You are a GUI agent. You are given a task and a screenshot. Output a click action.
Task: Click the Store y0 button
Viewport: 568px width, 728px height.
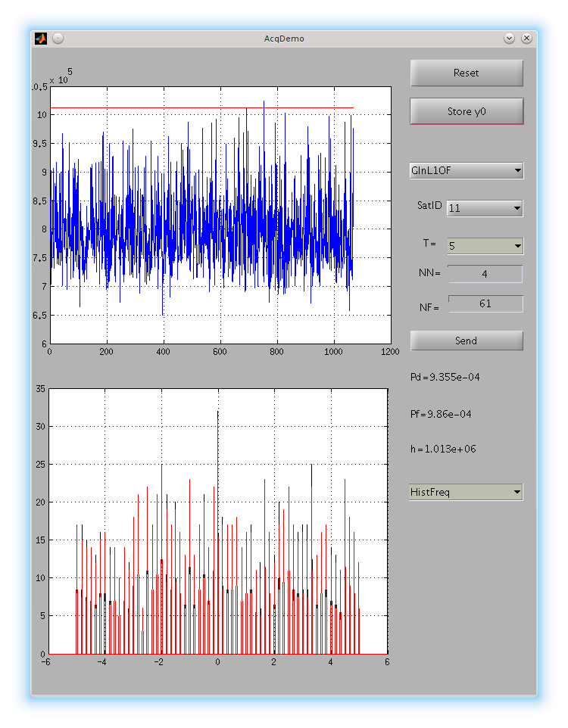point(467,111)
